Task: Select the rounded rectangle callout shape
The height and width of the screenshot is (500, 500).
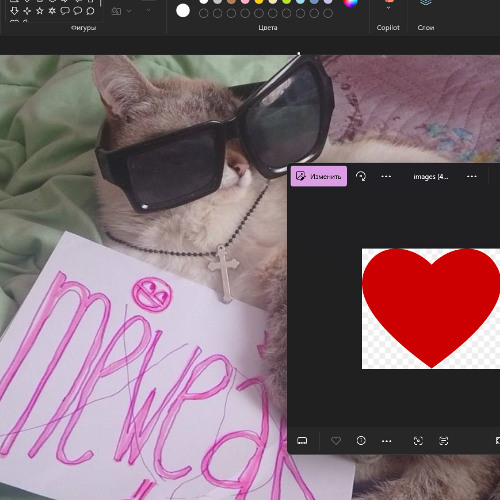Action: [x=65, y=11]
